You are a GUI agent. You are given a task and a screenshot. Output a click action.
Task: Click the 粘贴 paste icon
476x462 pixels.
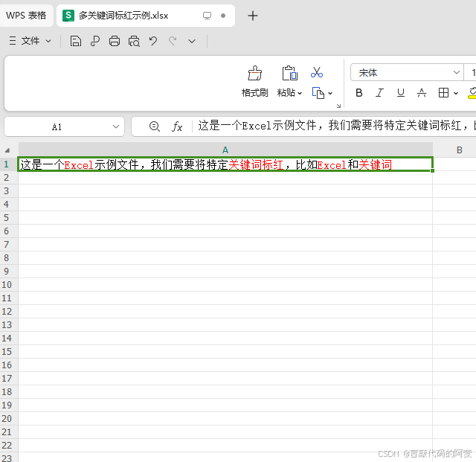point(289,73)
